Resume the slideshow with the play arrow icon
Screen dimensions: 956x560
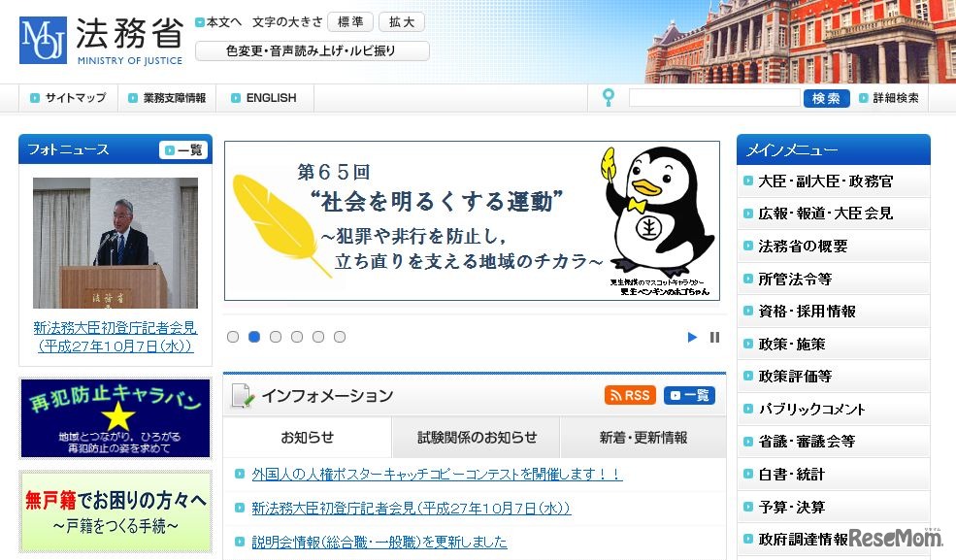click(x=692, y=336)
